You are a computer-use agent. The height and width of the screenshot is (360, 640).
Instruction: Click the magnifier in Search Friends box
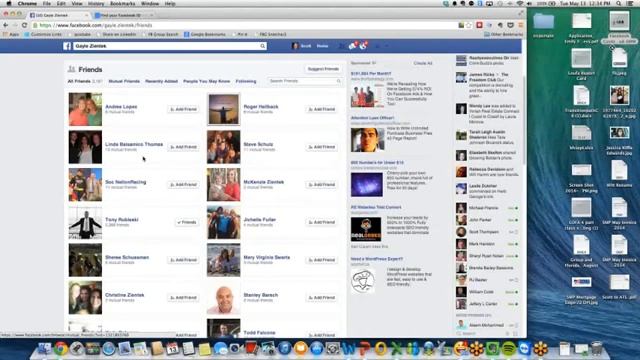coord(338,81)
